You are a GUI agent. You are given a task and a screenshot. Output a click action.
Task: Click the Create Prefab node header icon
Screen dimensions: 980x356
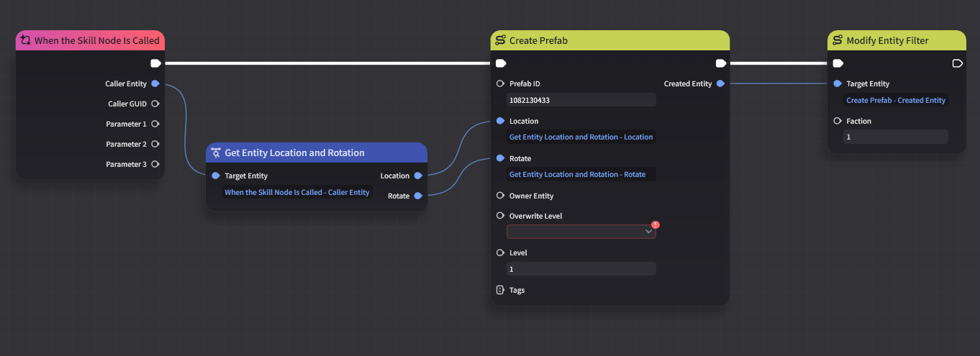[x=500, y=40]
